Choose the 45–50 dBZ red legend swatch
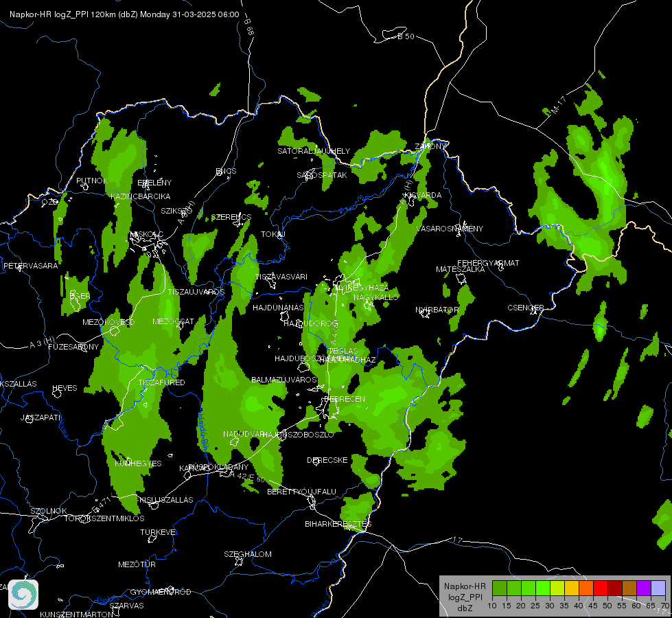Screen dimensions: 672x618 point(601,588)
